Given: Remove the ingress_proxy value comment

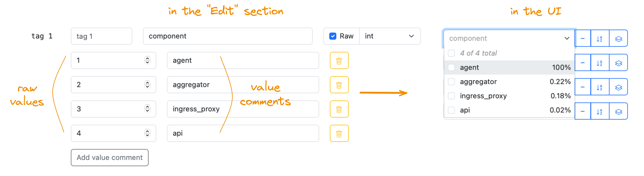Looking at the screenshot, I should tap(339, 109).
